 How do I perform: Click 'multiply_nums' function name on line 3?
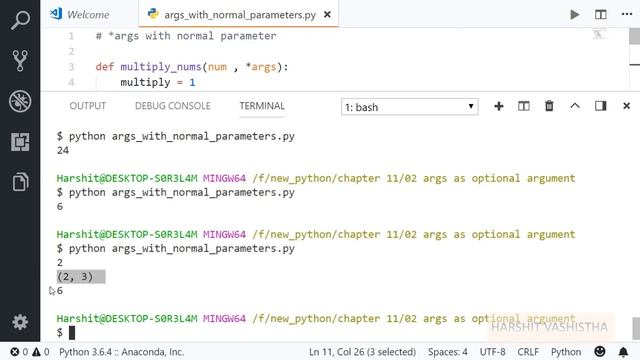[x=161, y=67]
